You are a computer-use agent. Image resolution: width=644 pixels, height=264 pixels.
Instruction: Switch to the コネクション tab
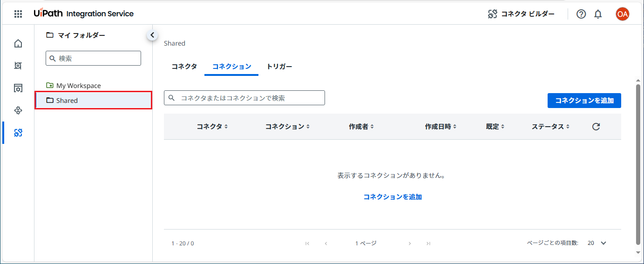click(x=231, y=67)
